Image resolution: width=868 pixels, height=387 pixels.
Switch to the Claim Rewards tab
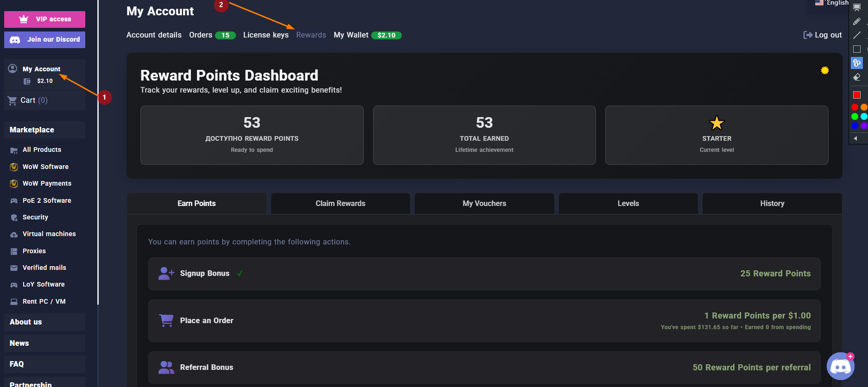[341, 203]
